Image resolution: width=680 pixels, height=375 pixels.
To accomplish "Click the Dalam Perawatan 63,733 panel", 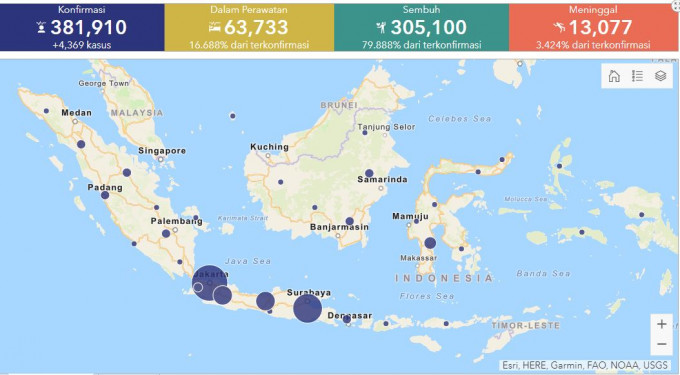I will click(249, 27).
